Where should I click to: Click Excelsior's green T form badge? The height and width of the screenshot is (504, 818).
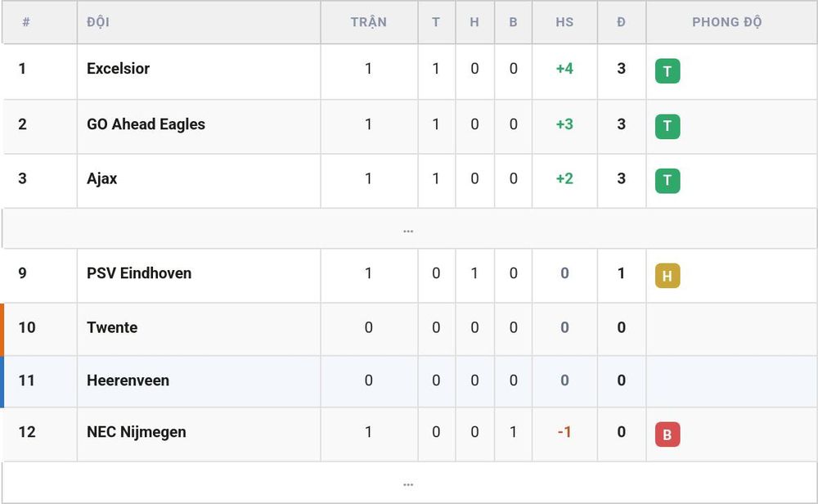tap(667, 71)
